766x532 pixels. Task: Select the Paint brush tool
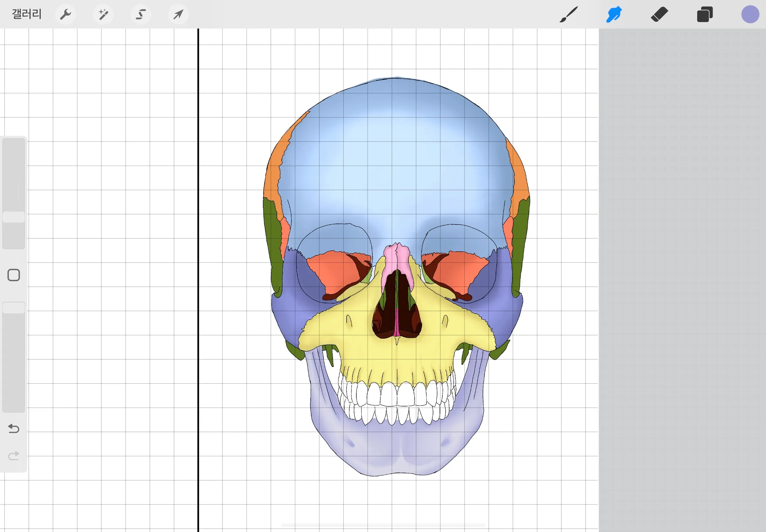(568, 14)
